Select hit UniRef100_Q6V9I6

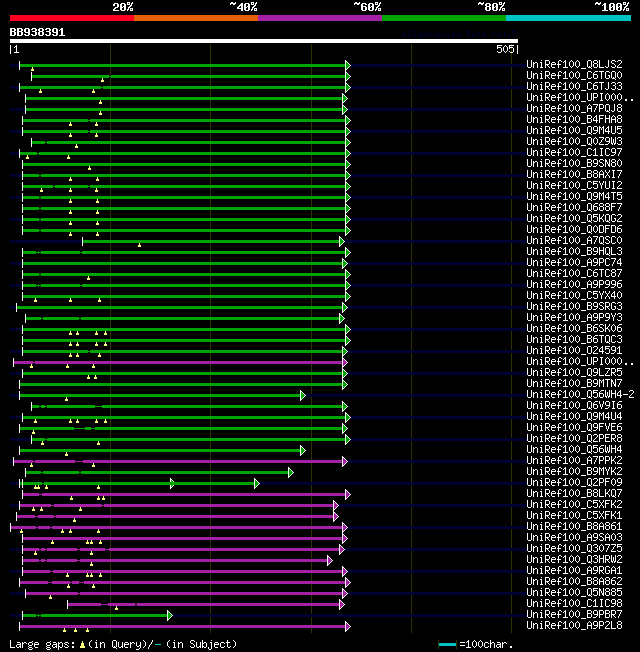tap(574, 405)
